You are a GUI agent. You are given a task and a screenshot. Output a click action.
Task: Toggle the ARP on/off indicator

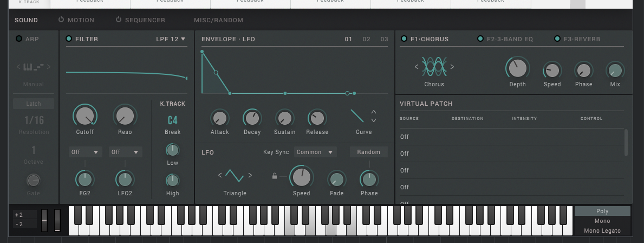coord(19,39)
